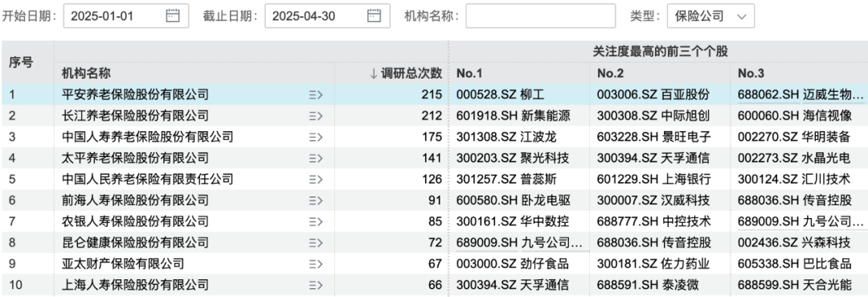The width and height of the screenshot is (868, 297).
Task: Open detail list icon for 前海人寿保险股份有限公司
Action: [x=316, y=200]
